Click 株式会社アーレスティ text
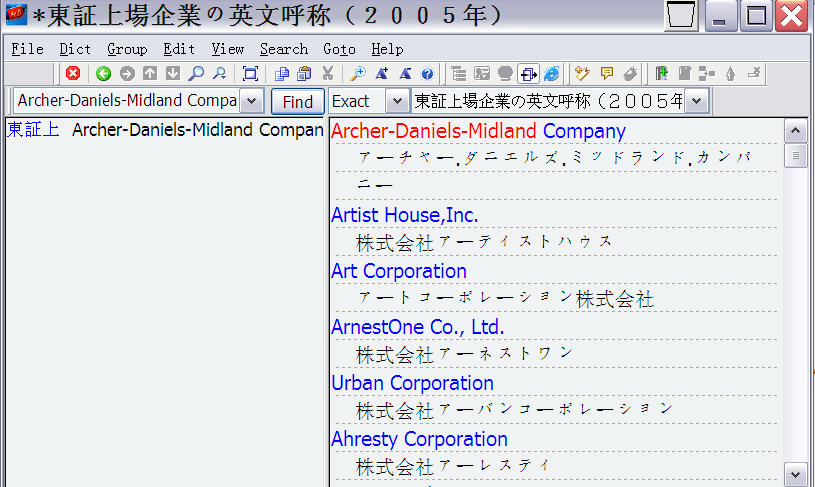 point(452,467)
